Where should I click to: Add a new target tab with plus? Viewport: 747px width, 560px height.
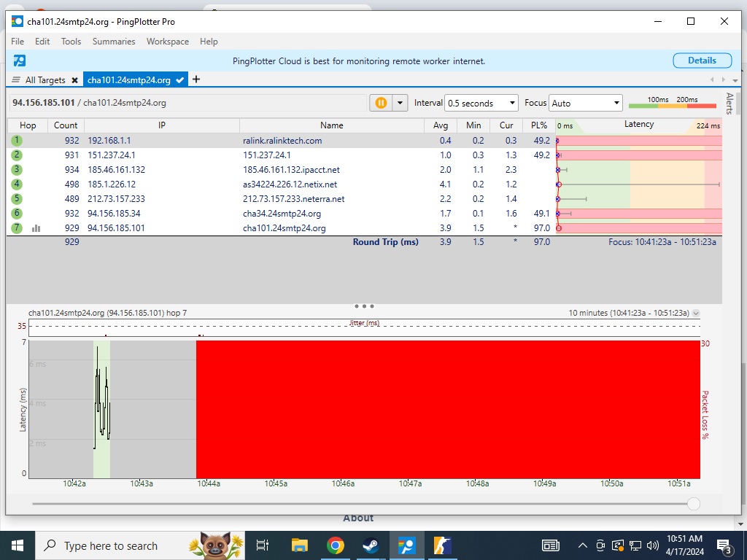click(x=196, y=79)
